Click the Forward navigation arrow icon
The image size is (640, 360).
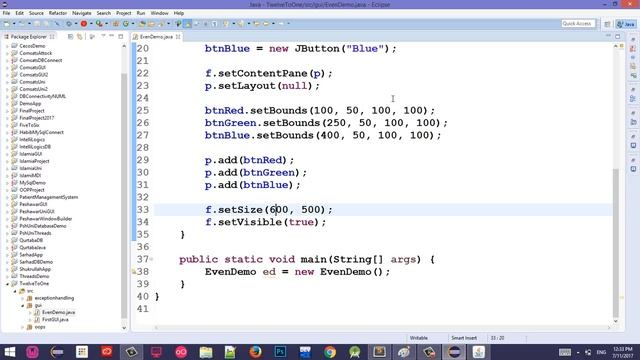coord(281,24)
